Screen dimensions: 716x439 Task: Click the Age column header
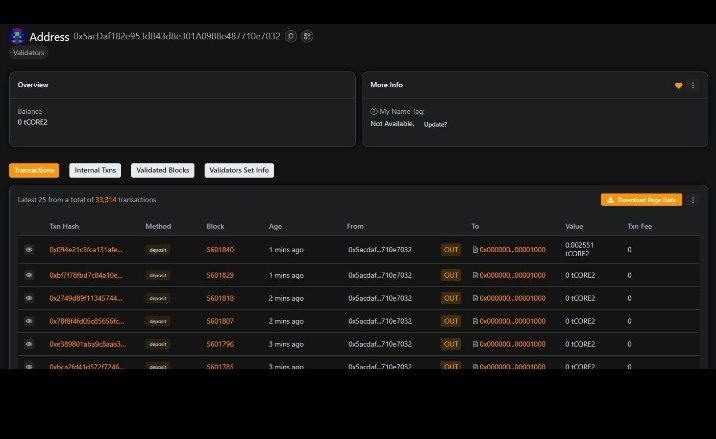(275, 227)
